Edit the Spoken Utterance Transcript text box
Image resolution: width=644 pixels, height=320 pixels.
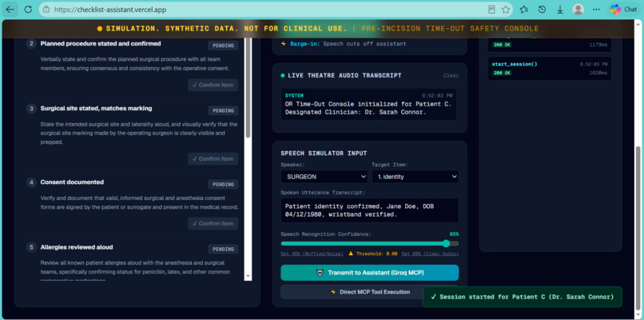[x=370, y=210]
